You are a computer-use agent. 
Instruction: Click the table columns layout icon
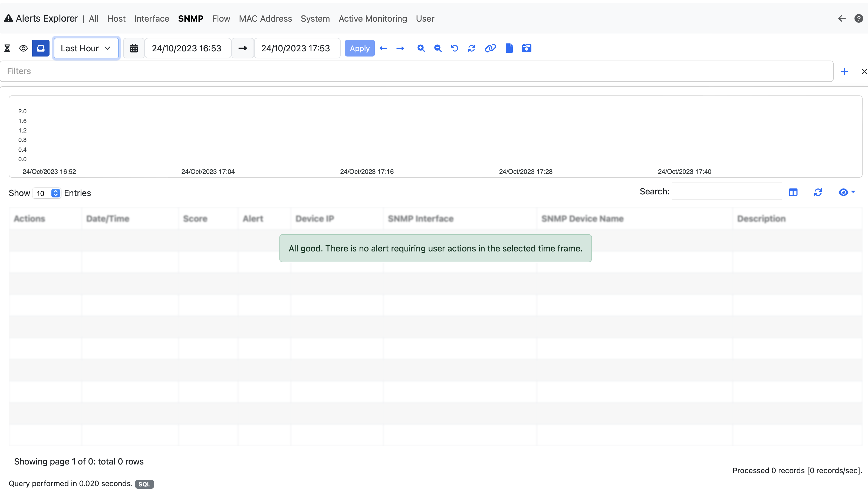click(x=793, y=192)
